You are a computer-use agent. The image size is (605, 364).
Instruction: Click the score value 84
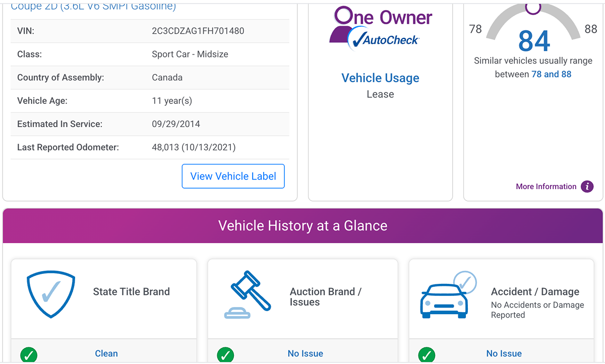534,41
